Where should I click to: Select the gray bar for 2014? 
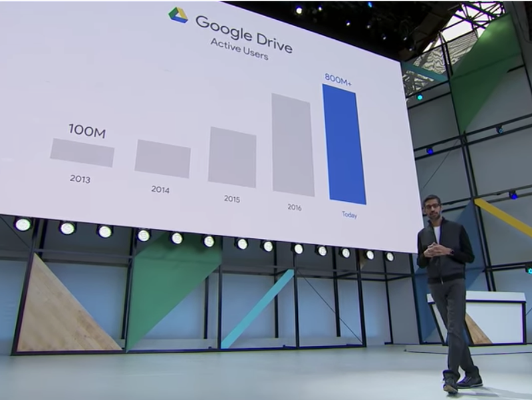tap(162, 159)
